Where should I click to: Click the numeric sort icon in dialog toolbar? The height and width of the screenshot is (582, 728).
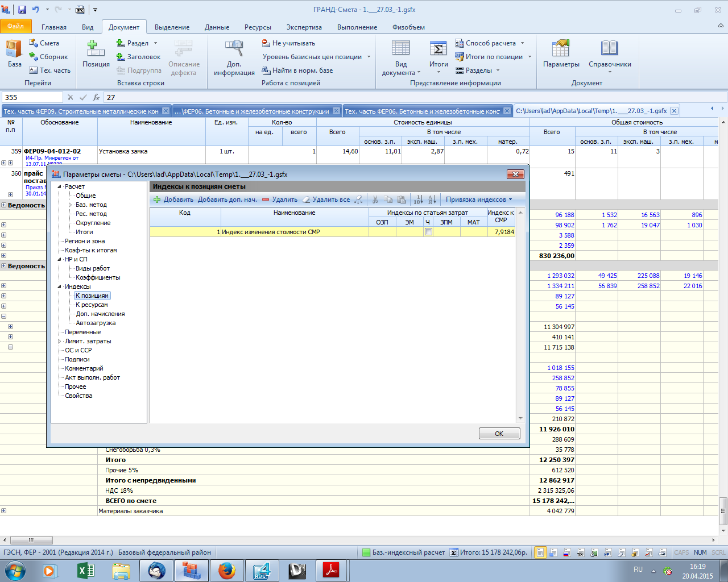418,199
